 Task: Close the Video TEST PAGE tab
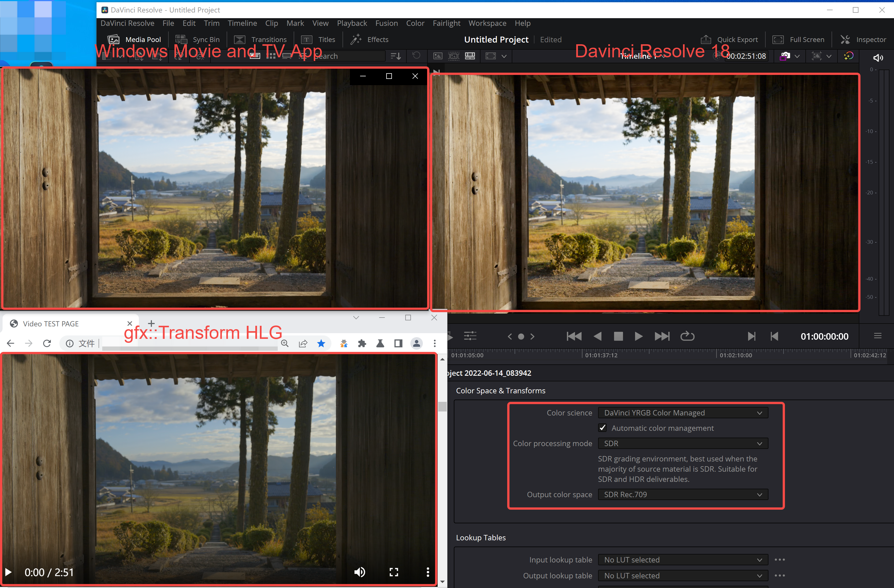click(x=129, y=324)
